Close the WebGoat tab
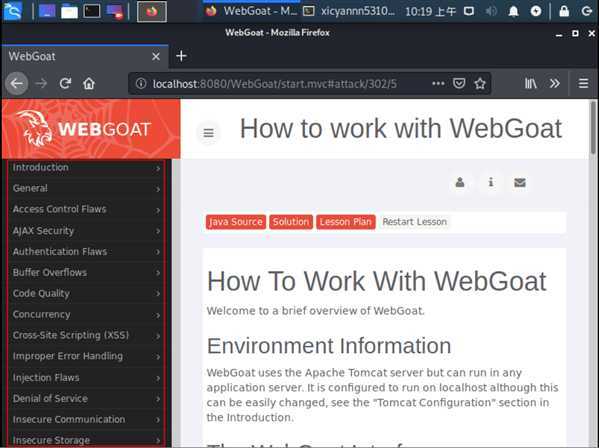 tap(156, 57)
